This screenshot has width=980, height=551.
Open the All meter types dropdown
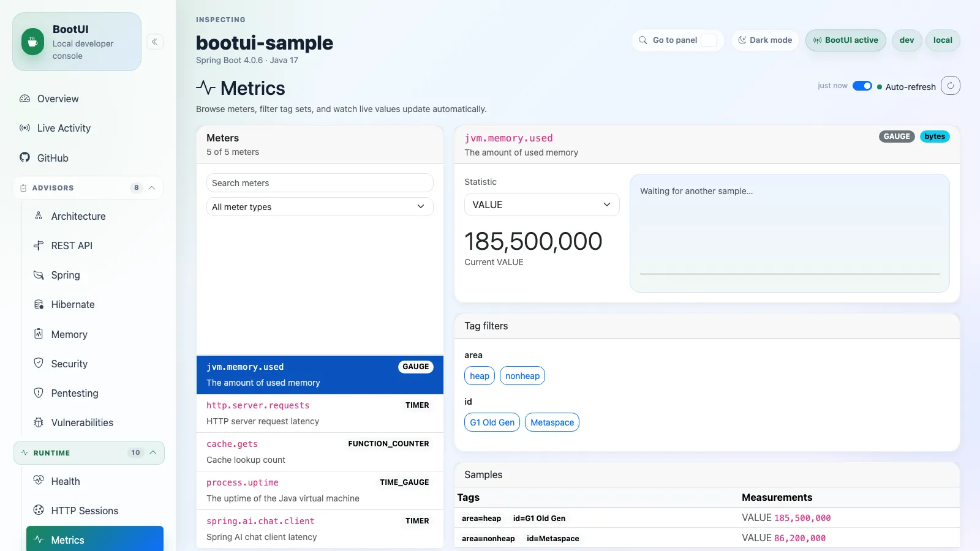(x=320, y=207)
